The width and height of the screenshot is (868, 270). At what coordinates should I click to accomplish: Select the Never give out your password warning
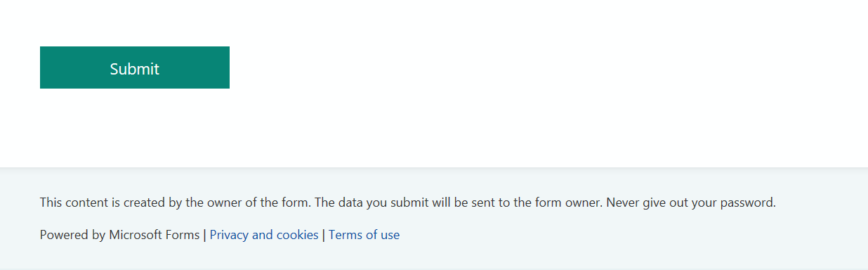691,202
